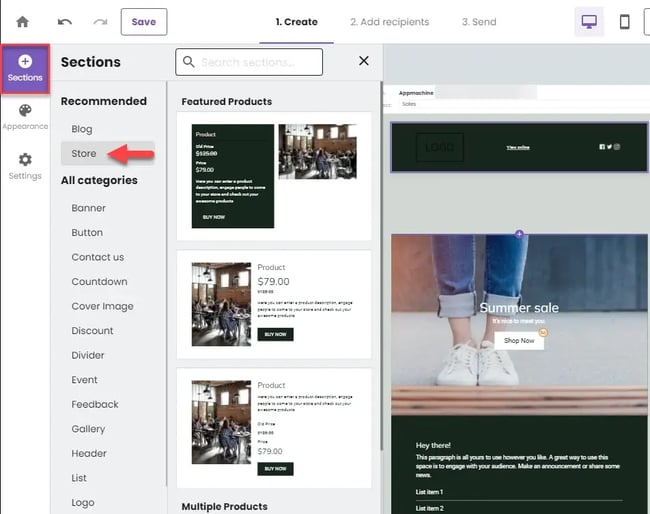Switch to mobile preview icon

click(624, 22)
